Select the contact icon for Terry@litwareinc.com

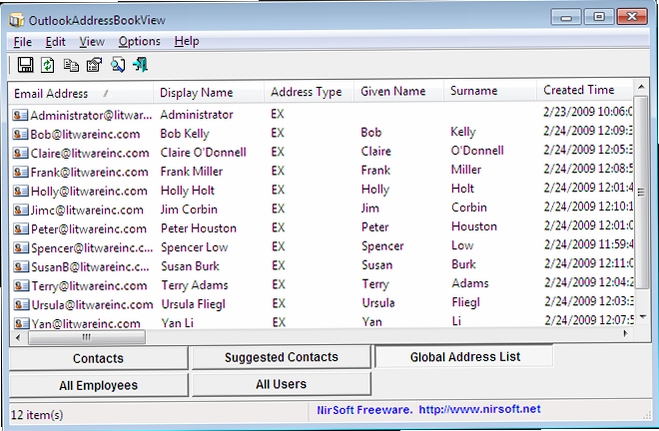[x=21, y=286]
